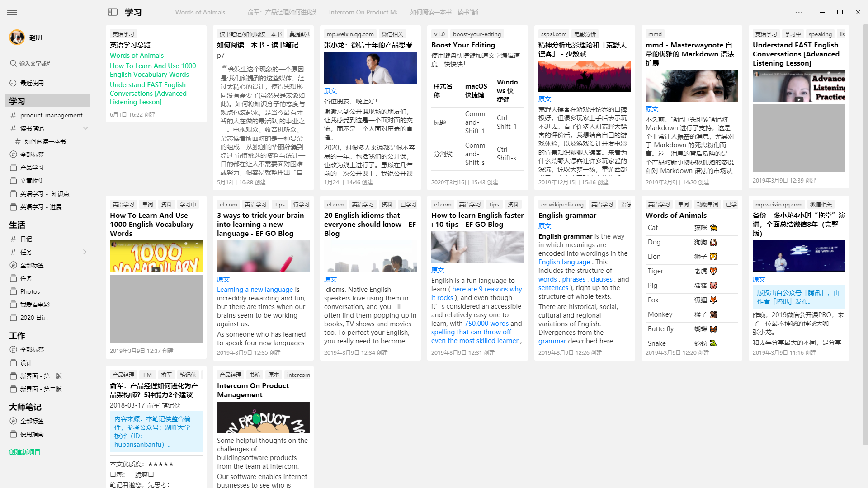This screenshot has width=868, height=488.
Task: Open the Intercom On Product Management thumbnail
Action: click(x=263, y=418)
